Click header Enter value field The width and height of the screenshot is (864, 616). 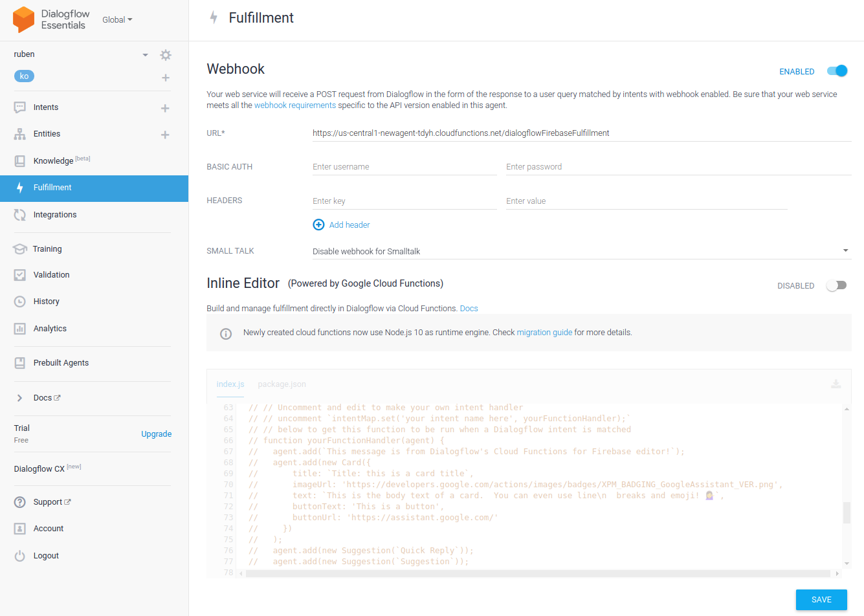coord(647,201)
